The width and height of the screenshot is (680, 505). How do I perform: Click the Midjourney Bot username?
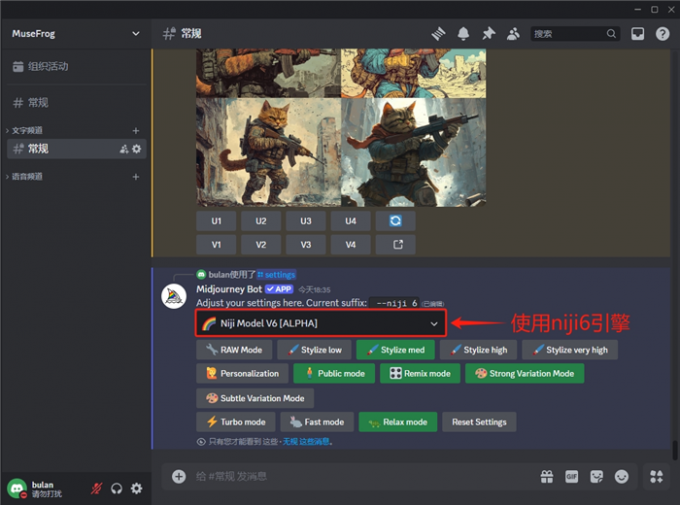[x=229, y=289]
